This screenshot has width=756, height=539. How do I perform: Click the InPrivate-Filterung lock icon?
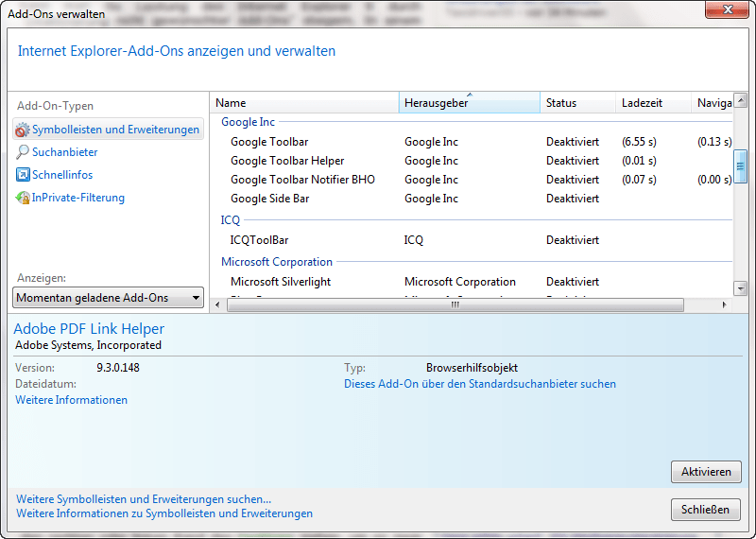23,198
